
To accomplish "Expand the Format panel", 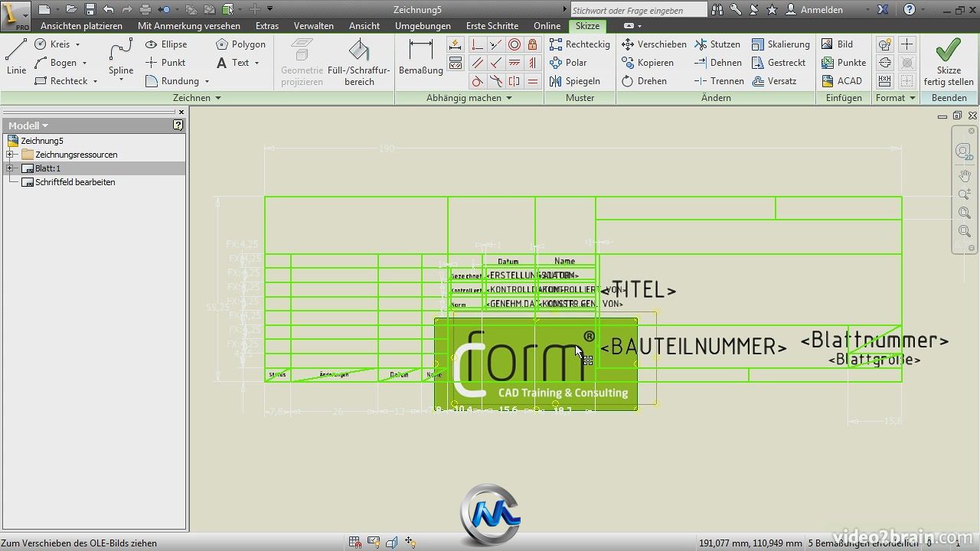I will point(896,98).
